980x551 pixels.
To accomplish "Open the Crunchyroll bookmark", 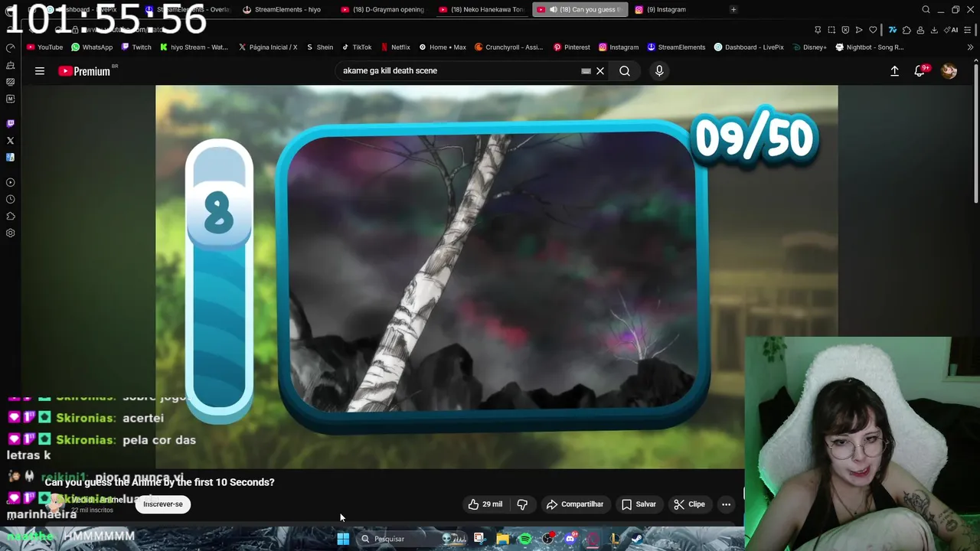I will coord(508,47).
